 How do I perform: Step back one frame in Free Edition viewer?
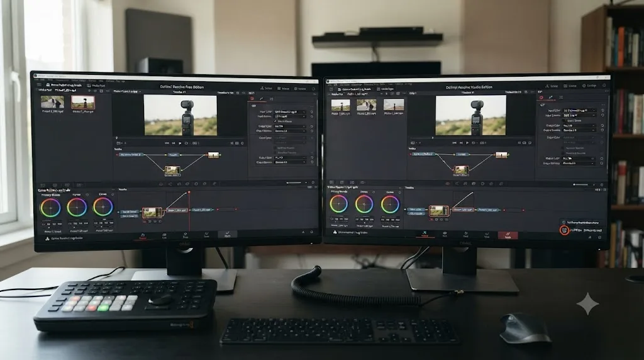point(174,143)
